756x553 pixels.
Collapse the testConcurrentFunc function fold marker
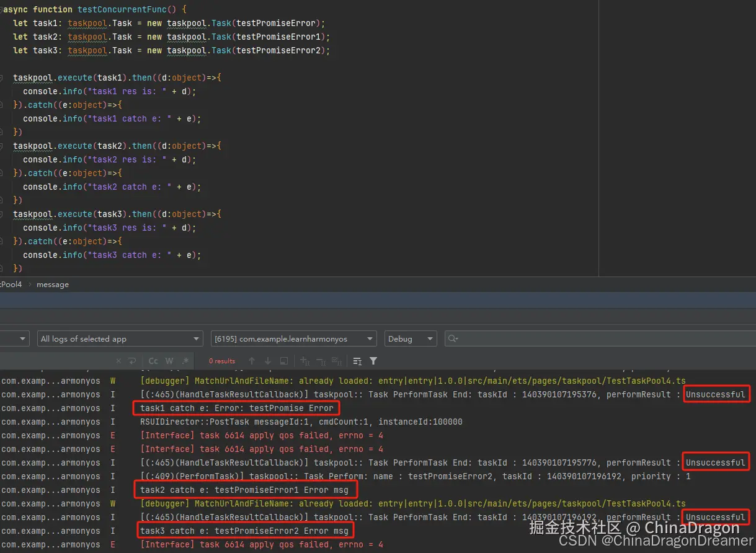(x=1, y=10)
